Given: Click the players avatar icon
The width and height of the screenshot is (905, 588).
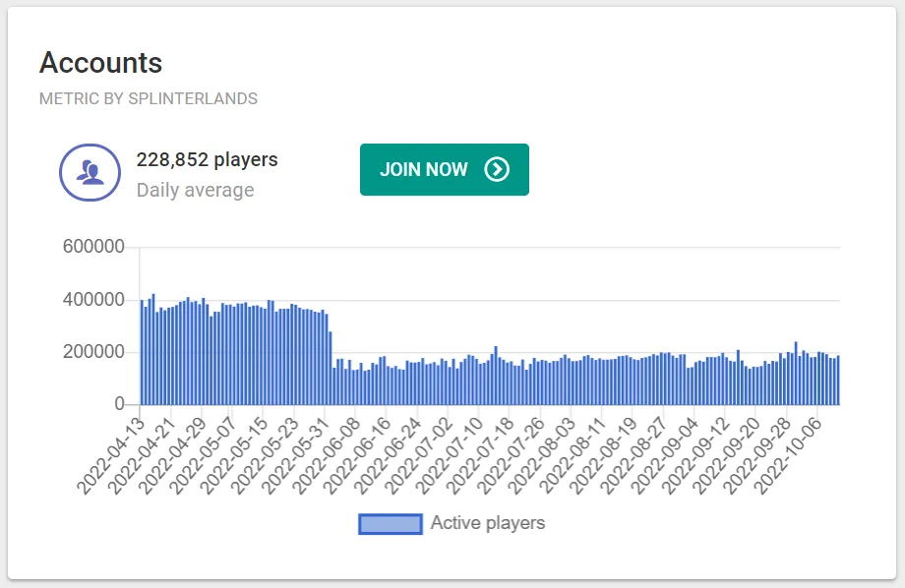Looking at the screenshot, I should point(90,172).
